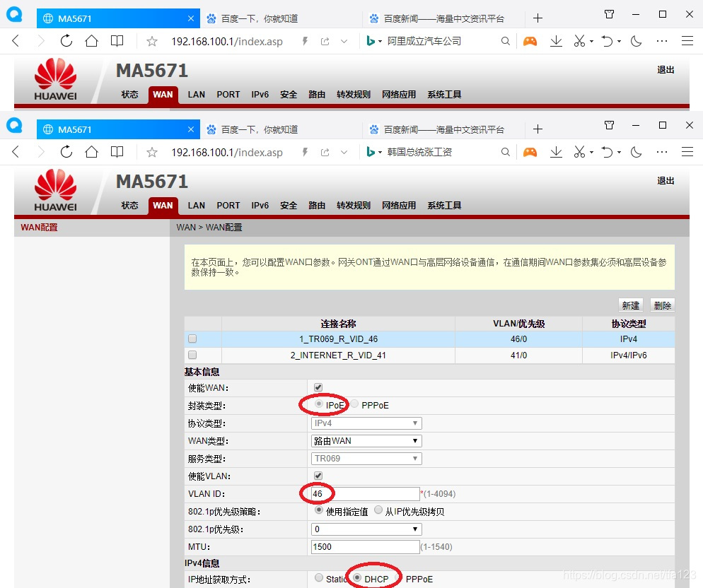This screenshot has width=703, height=588.
Task: Switch to 百度新闻 tab in lower browser
Action: (444, 129)
